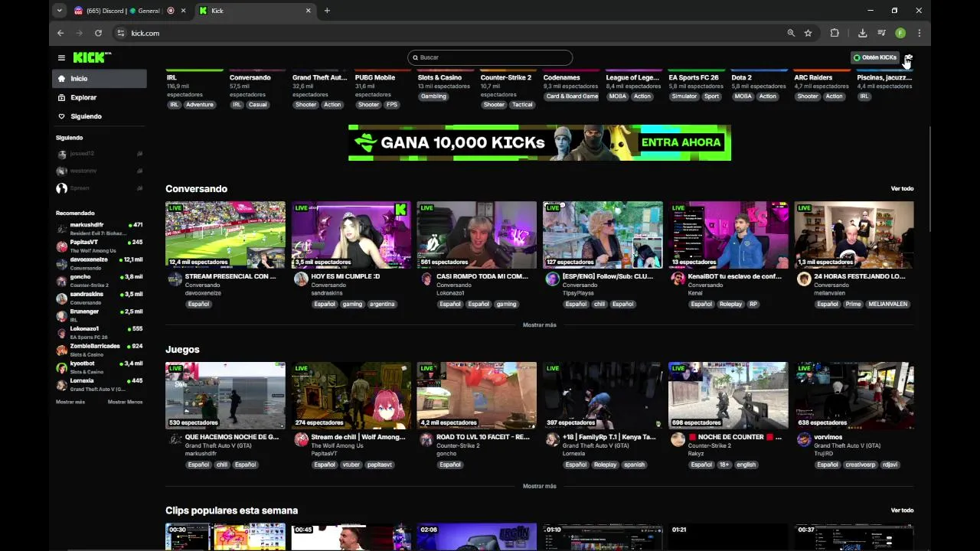Click the Spreen notification bell icon

[x=139, y=188]
